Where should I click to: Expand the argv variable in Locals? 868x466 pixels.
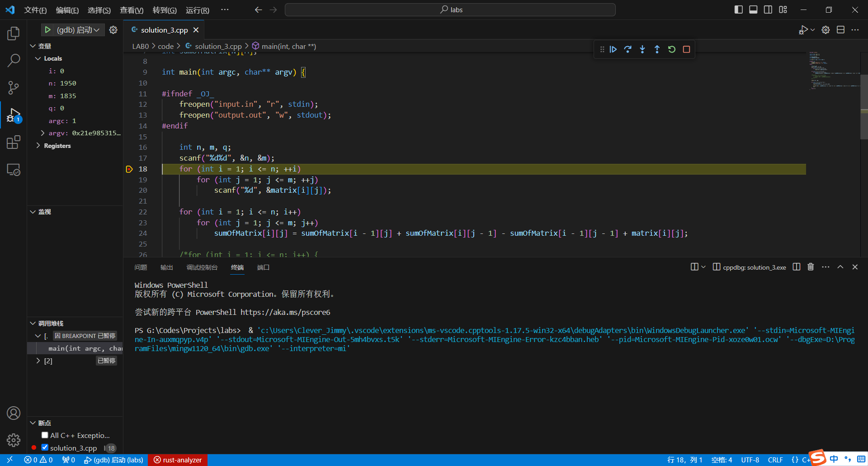click(x=42, y=133)
